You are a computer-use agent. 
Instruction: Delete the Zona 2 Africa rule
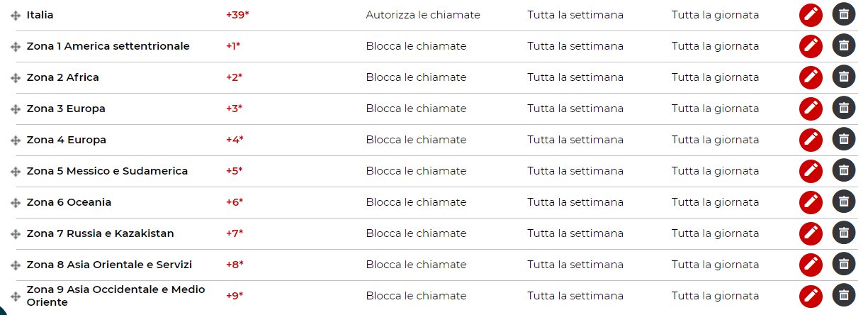843,77
